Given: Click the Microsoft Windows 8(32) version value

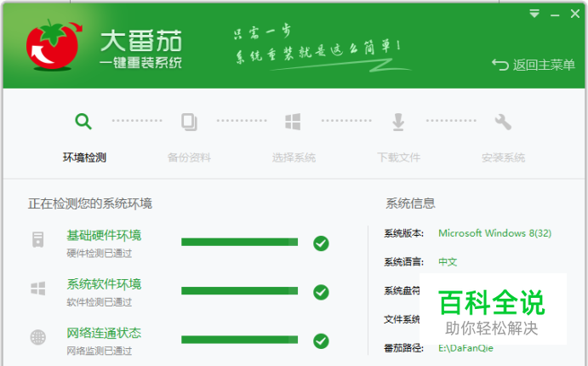Looking at the screenshot, I should pyautogui.click(x=495, y=233).
